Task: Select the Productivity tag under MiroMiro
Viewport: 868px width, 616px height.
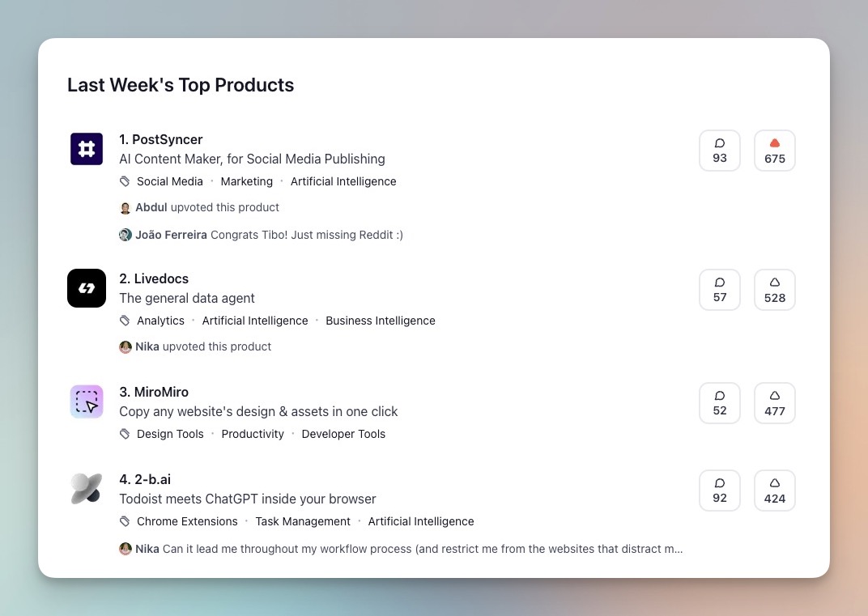Action: (253, 434)
